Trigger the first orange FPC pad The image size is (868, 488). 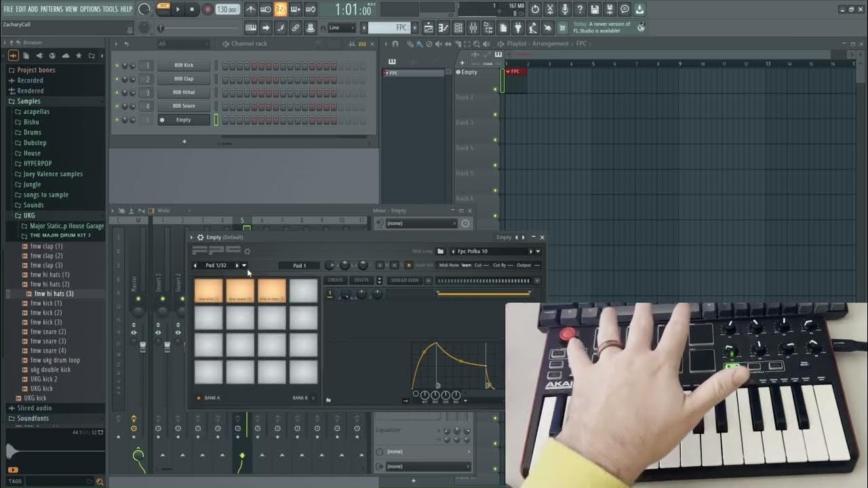tap(209, 291)
